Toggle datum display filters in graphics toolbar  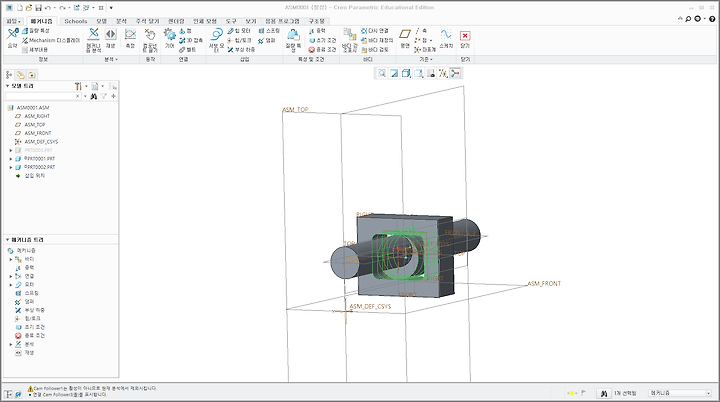pyautogui.click(x=443, y=74)
